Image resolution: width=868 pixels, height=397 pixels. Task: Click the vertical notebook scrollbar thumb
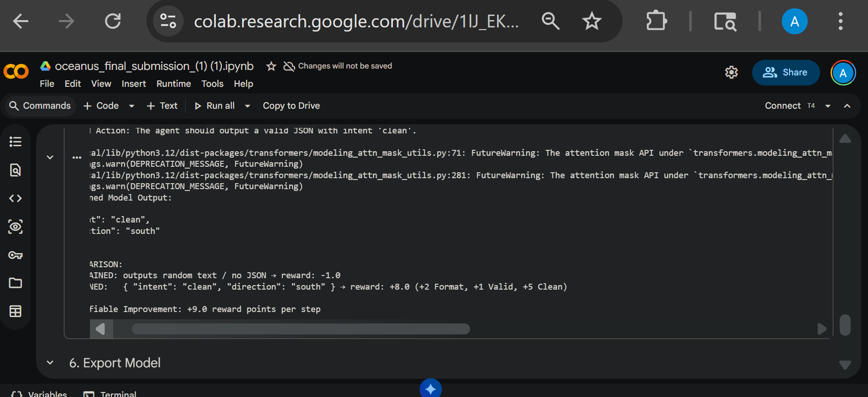point(845,325)
